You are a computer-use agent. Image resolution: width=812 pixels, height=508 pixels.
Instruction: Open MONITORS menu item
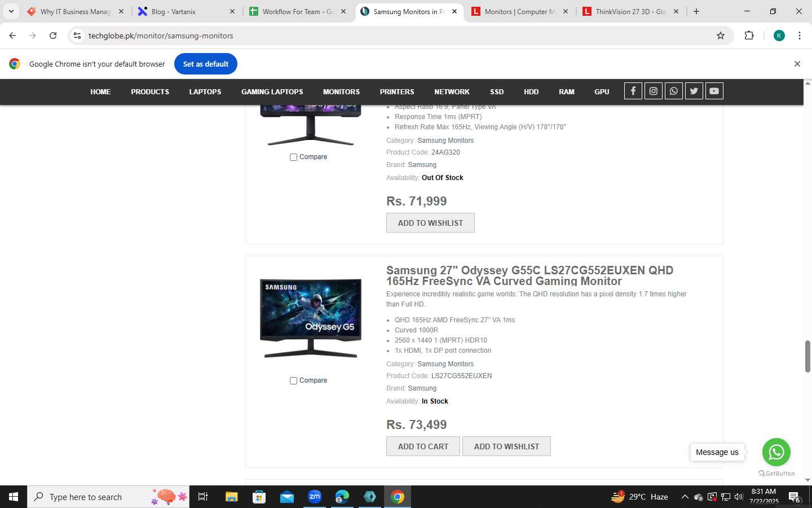tap(341, 91)
